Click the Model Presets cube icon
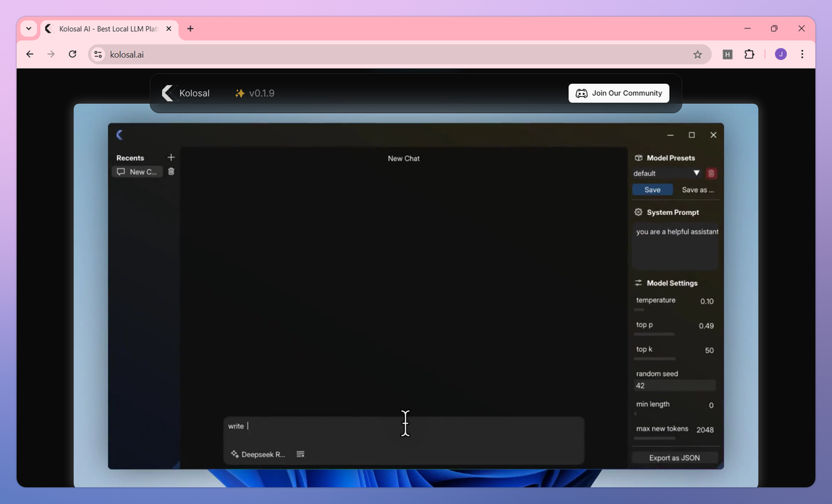The image size is (832, 504). pos(639,158)
